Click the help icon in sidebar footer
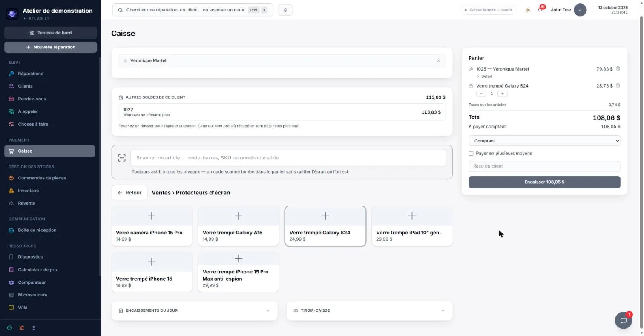 [x=10, y=328]
